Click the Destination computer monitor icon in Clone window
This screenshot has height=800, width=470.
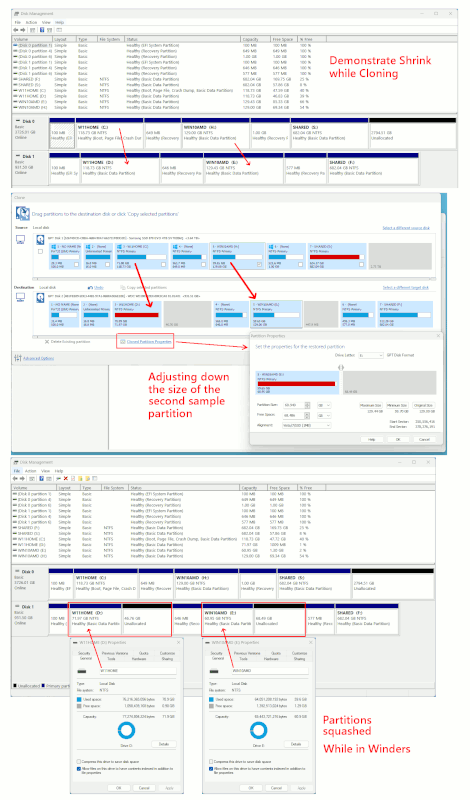coord(20,298)
